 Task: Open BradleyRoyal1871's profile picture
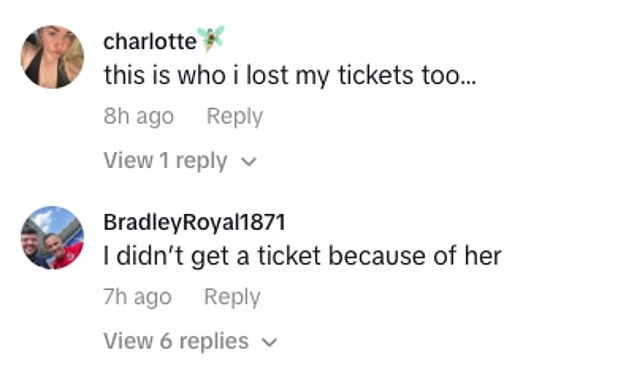tap(52, 238)
